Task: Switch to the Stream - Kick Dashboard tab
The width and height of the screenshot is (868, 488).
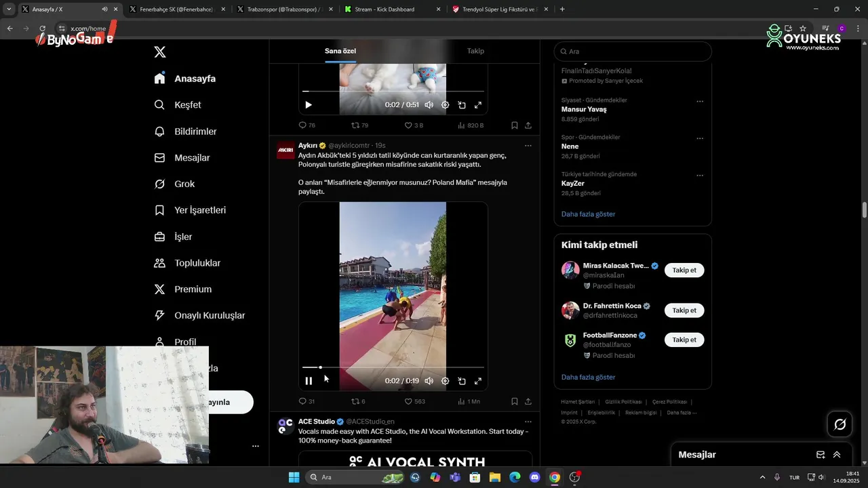Action: (392, 9)
